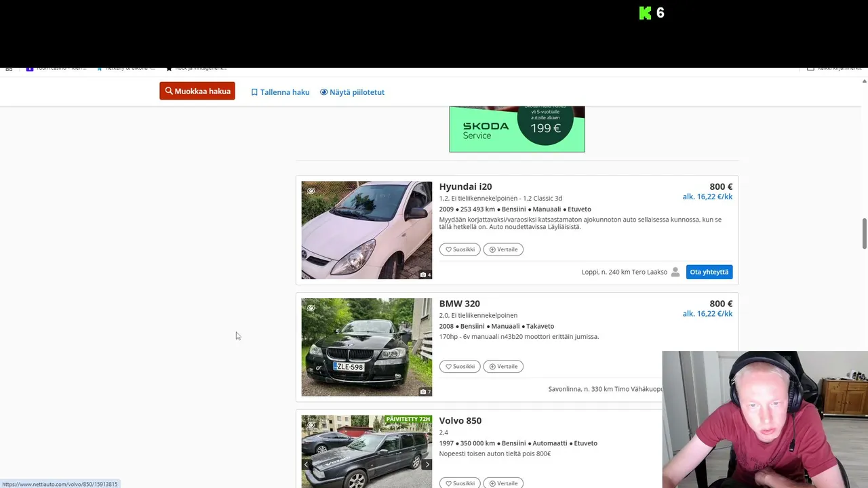Open the Hyundai i20 listing title

pyautogui.click(x=466, y=186)
